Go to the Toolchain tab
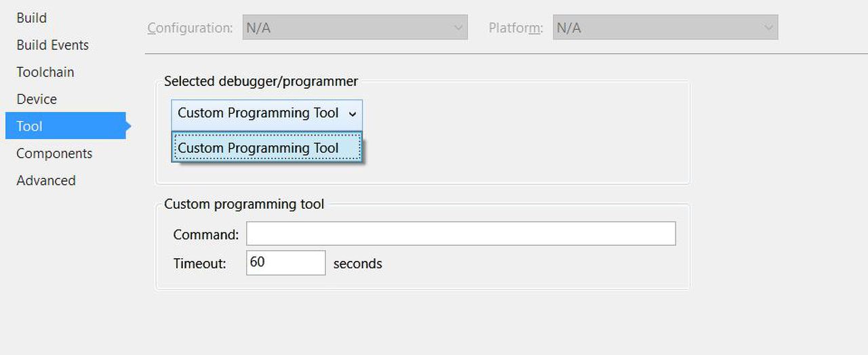Image resolution: width=868 pixels, height=355 pixels. pos(45,72)
